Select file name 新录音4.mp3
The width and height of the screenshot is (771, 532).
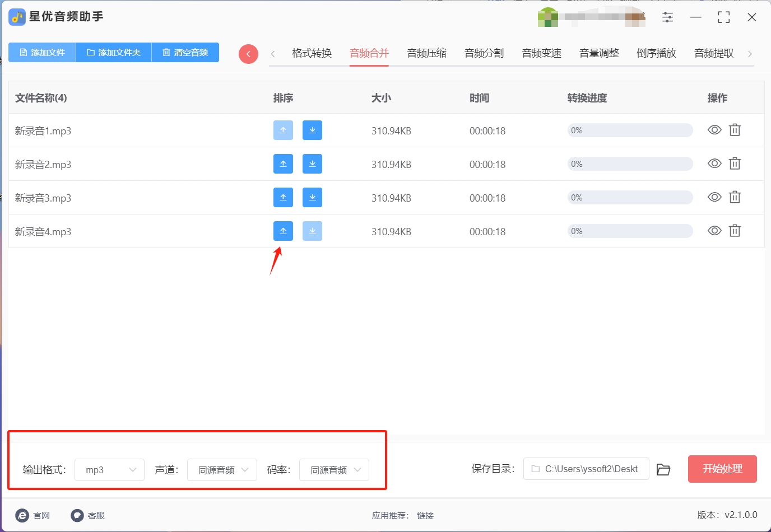[x=43, y=232]
